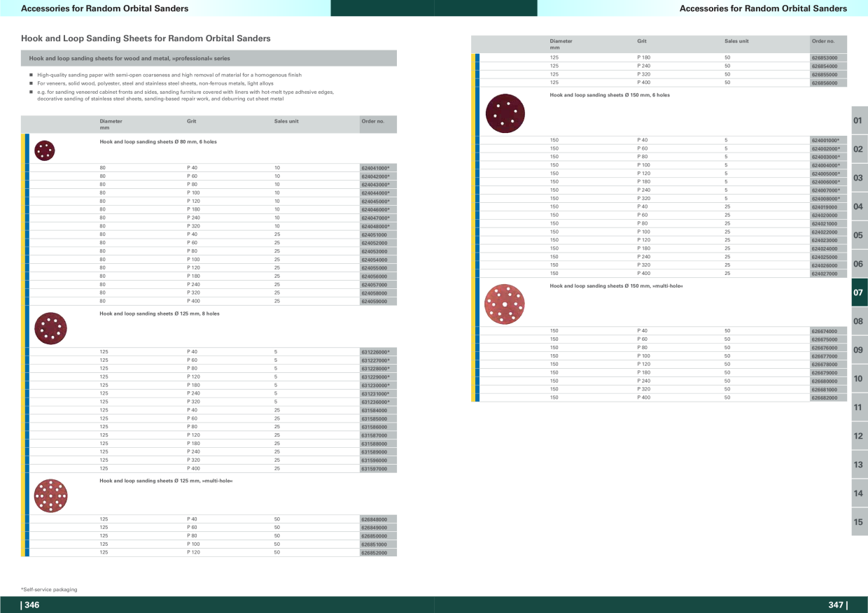The width and height of the screenshot is (868, 613).
Task: Click the 150 mm multi-hole sanding disc image
Action: tap(505, 305)
